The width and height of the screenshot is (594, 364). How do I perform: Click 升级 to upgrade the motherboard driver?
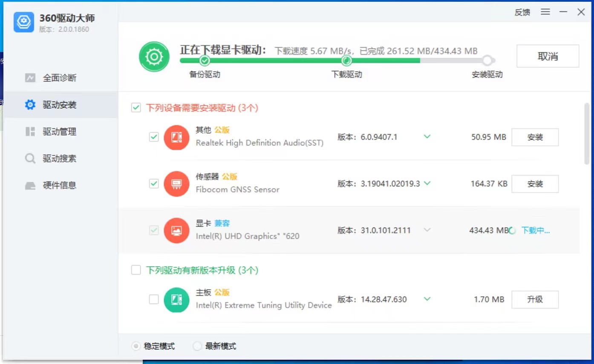point(535,300)
